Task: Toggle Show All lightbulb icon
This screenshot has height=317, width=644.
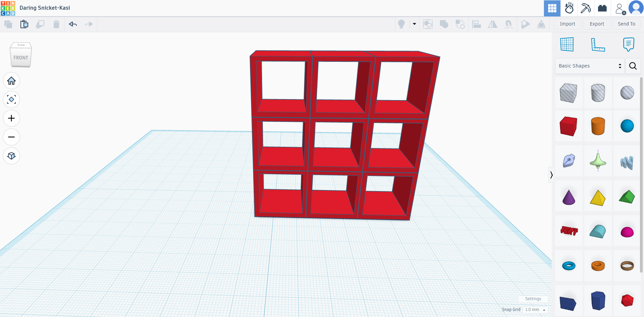Action: tap(401, 24)
